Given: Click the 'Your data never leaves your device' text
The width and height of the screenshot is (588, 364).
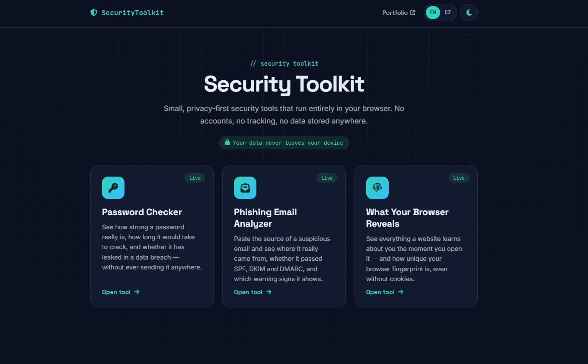Looking at the screenshot, I should coord(288,143).
